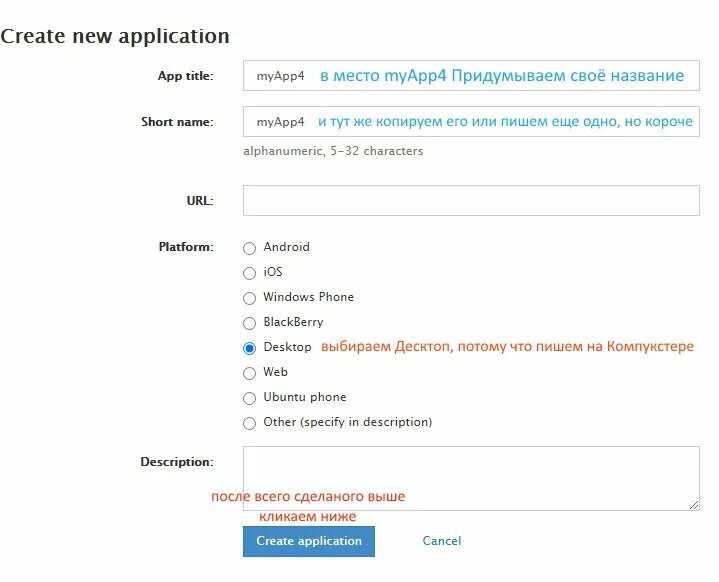This screenshot has width=719, height=582.
Task: Click the Description textarea resize handle
Action: pos(694,506)
